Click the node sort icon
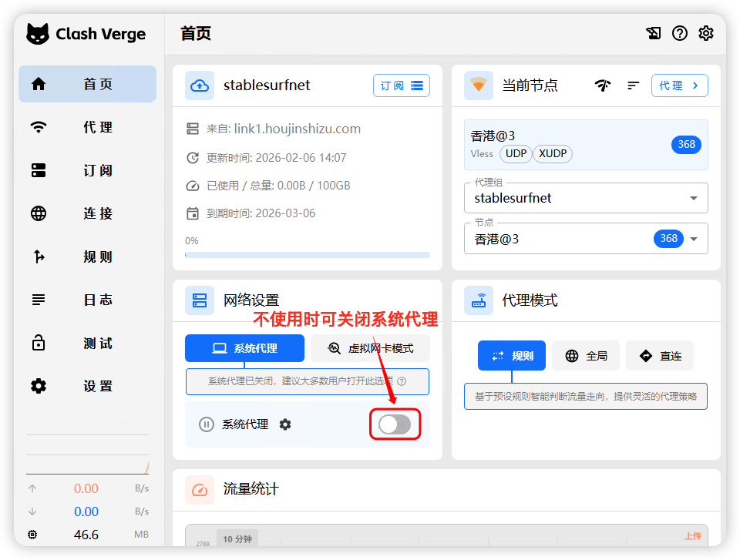The width and height of the screenshot is (740, 560). click(x=634, y=86)
